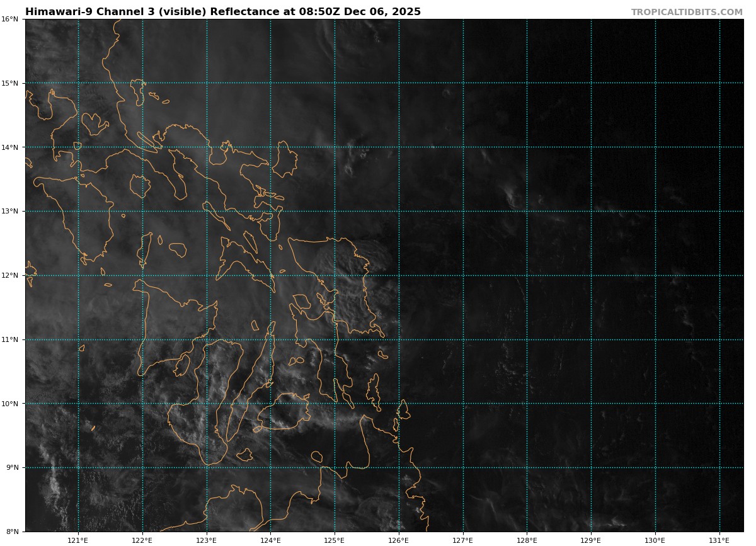Click the 11°N latitude axis label

[x=9, y=339]
